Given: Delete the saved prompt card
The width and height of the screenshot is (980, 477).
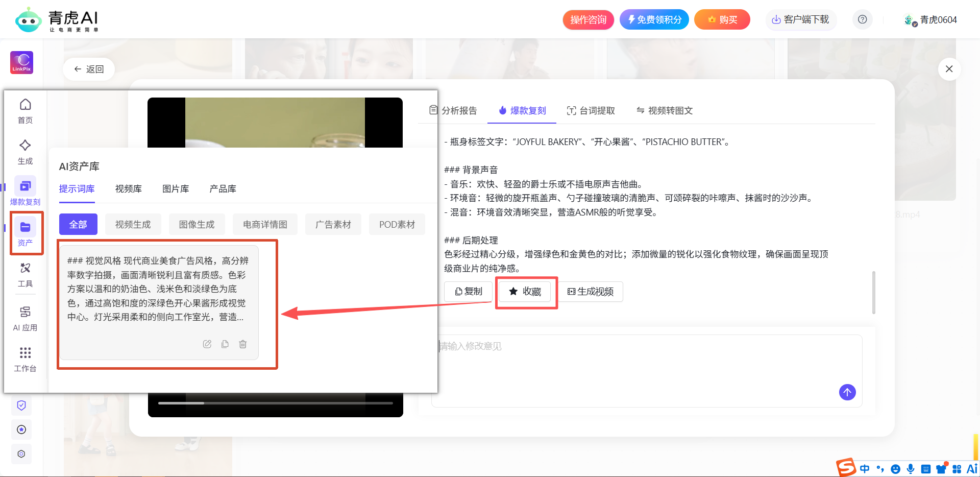Looking at the screenshot, I should click(243, 344).
